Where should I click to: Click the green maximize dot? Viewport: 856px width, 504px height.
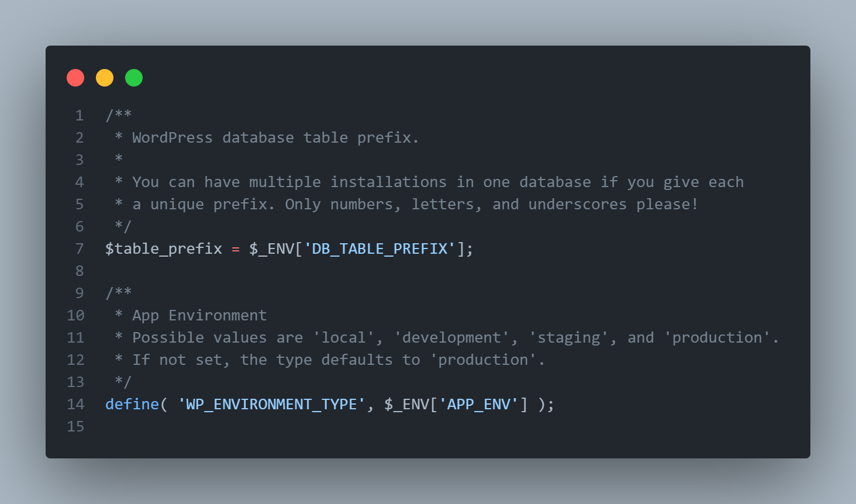(x=134, y=78)
